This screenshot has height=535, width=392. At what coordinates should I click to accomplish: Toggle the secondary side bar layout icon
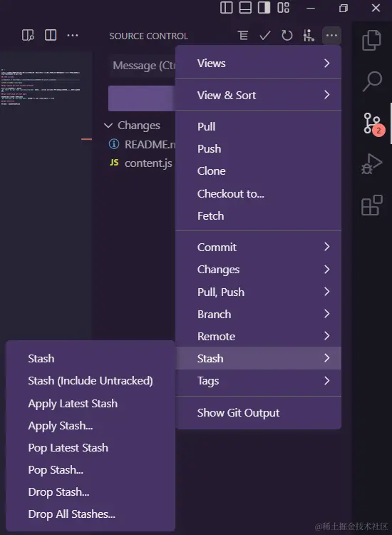pyautogui.click(x=264, y=8)
